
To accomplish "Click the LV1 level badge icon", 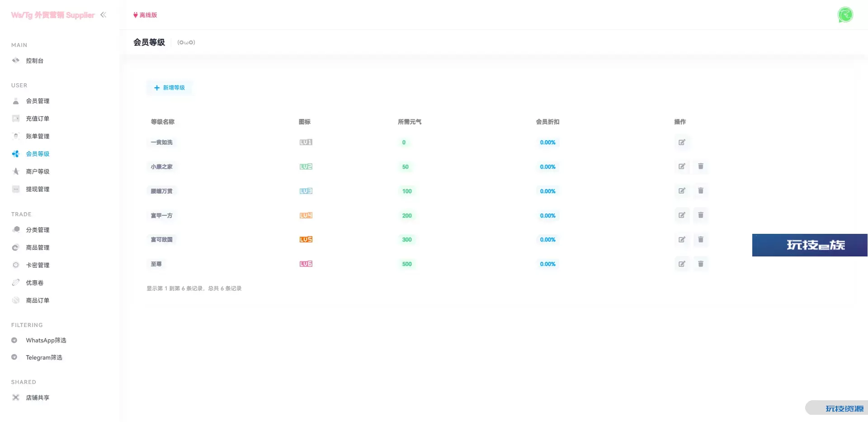I will 306,142.
